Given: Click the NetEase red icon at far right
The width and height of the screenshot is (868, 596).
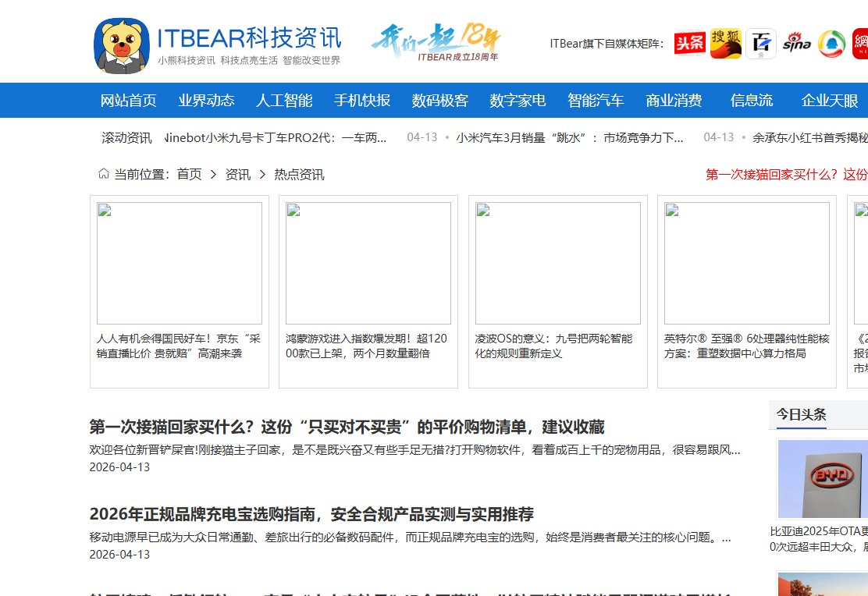Looking at the screenshot, I should [x=862, y=43].
